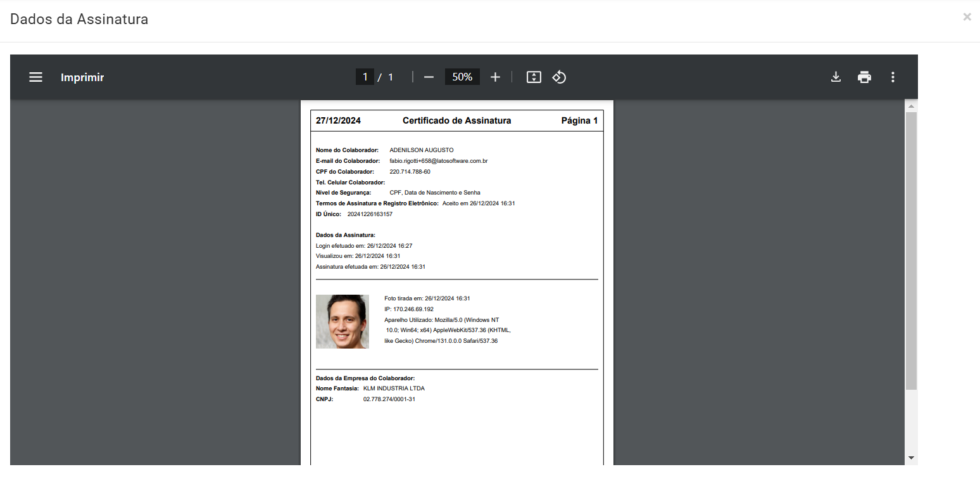Select the current page number field
980x481 pixels.
365,77
